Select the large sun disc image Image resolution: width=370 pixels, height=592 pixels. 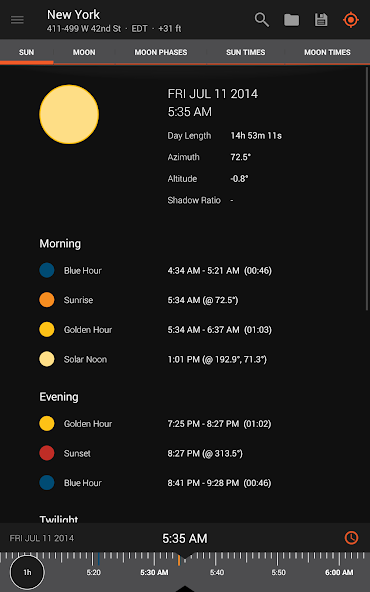(69, 114)
